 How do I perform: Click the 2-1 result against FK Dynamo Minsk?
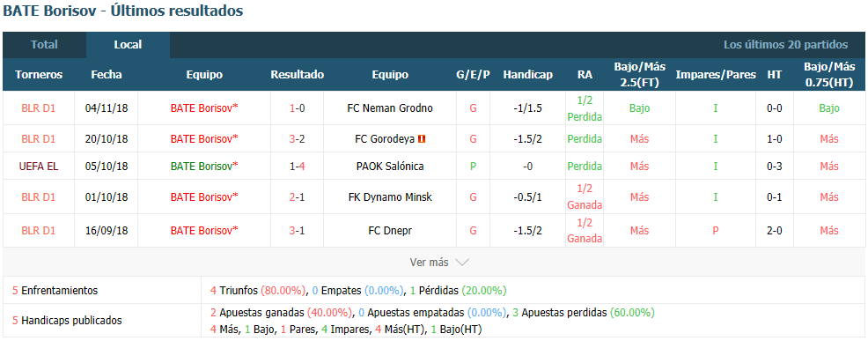tap(298, 196)
